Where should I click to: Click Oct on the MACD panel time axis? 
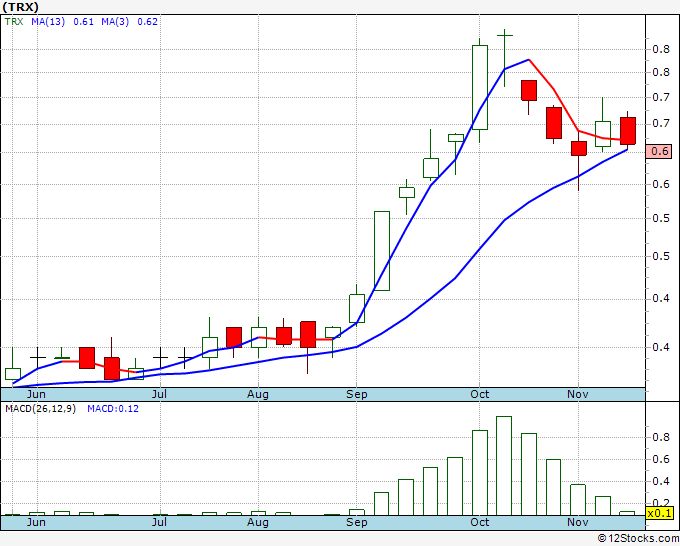pyautogui.click(x=480, y=522)
